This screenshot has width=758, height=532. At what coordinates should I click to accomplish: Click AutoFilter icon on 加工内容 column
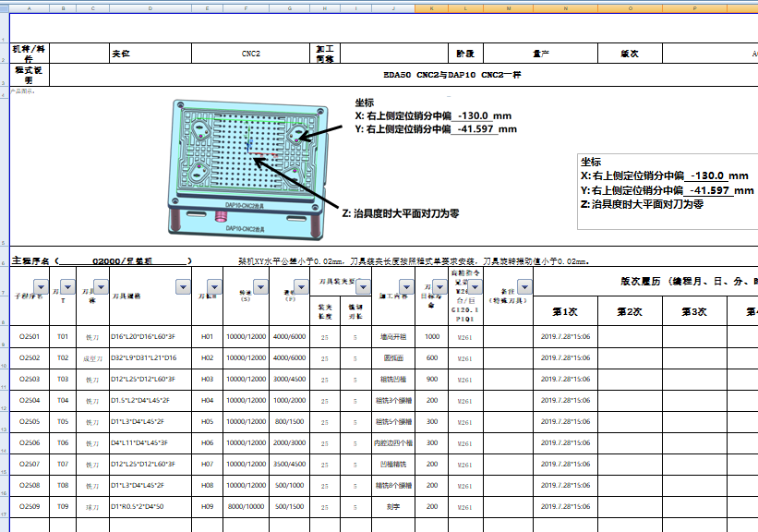pyautogui.click(x=405, y=286)
